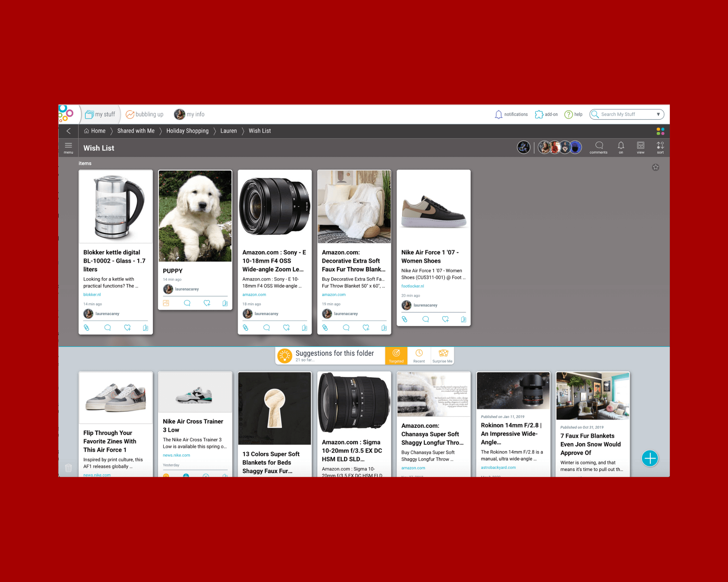
Task: Comment on the PUPPY card
Action: point(187,303)
